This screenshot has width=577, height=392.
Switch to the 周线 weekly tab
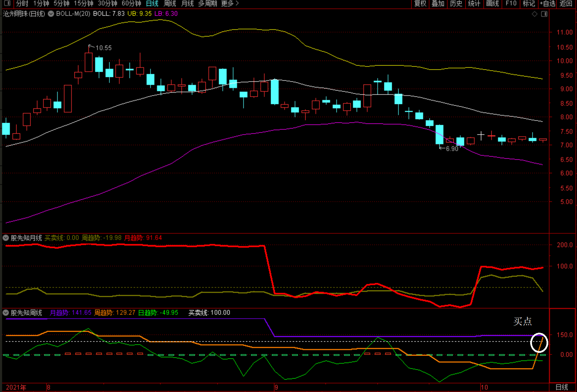pyautogui.click(x=170, y=3)
